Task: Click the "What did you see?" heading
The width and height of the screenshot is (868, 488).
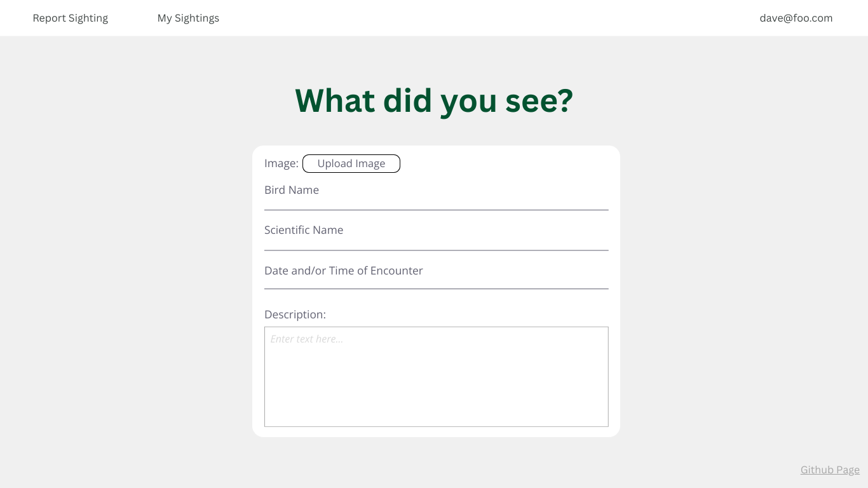Action: tap(434, 100)
